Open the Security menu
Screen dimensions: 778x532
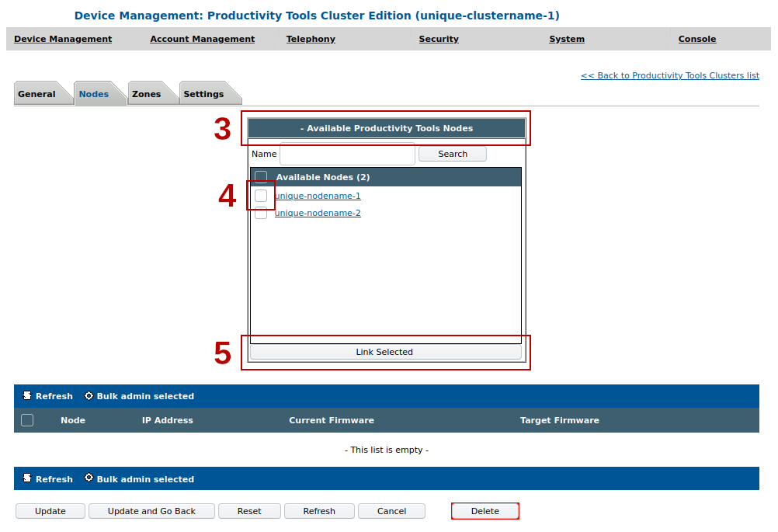tap(439, 39)
